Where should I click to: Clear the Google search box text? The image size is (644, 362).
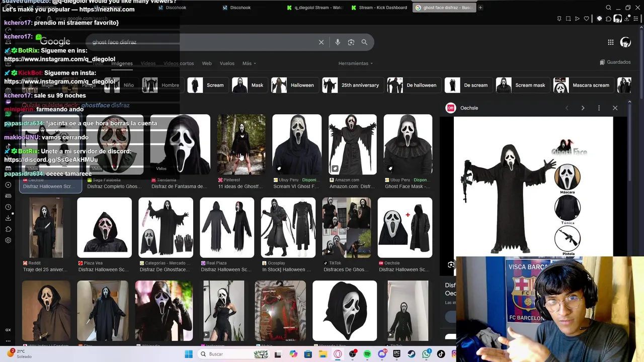point(321,42)
